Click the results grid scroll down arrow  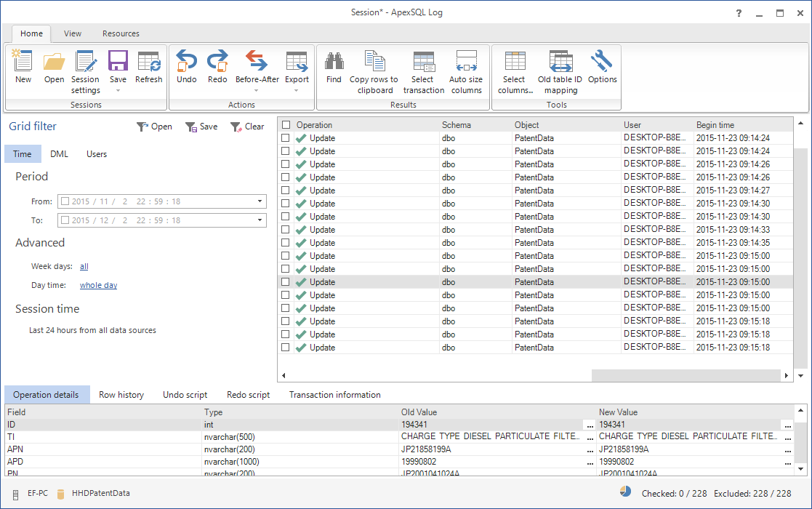point(800,375)
